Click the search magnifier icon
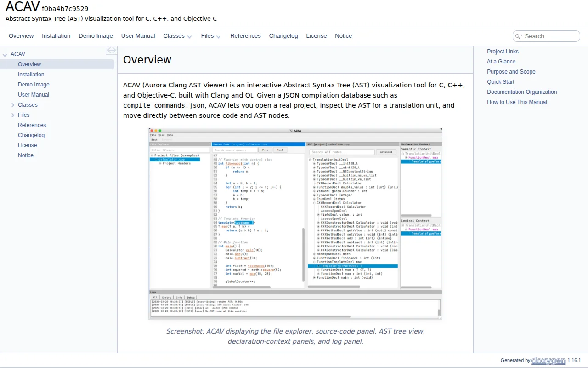This screenshot has height=368, width=588. tap(519, 36)
